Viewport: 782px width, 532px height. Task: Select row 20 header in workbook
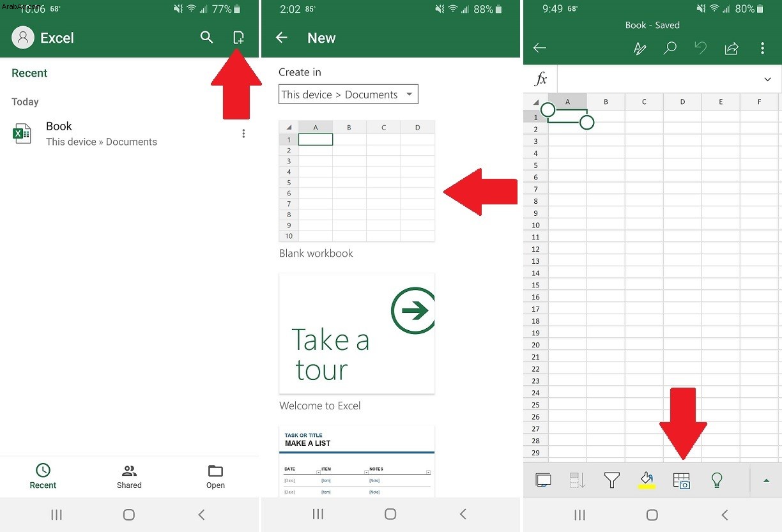point(535,344)
